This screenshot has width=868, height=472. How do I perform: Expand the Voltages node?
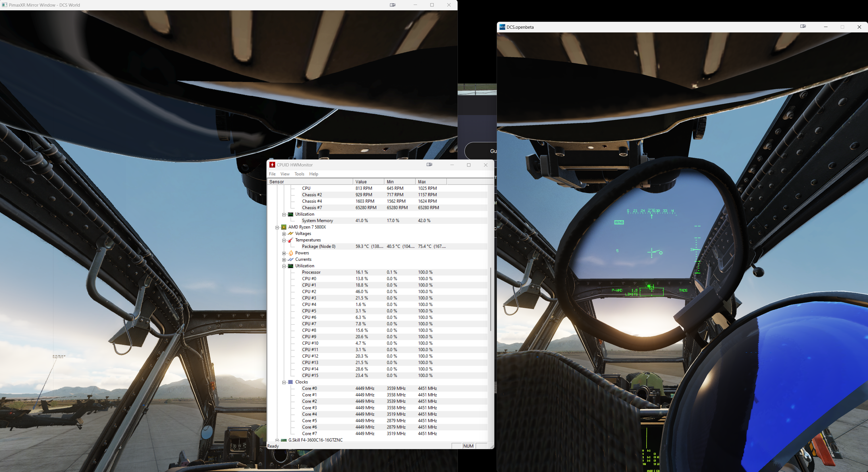(x=284, y=234)
